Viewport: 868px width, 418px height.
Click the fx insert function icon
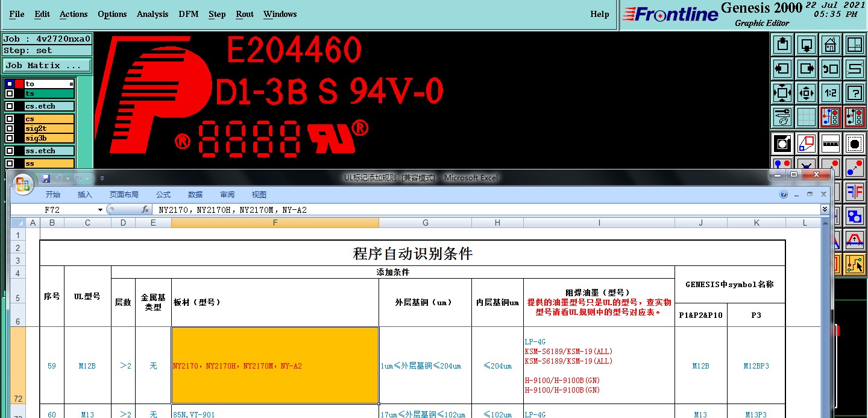145,210
